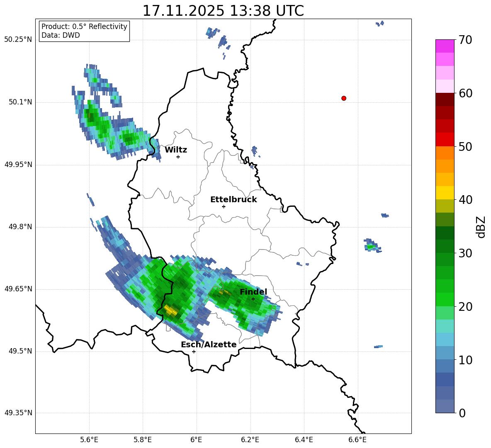Image resolution: width=491 pixels, height=448 pixels.
Task: Click the 20 label on the colorbar
Action: pyautogui.click(x=465, y=306)
